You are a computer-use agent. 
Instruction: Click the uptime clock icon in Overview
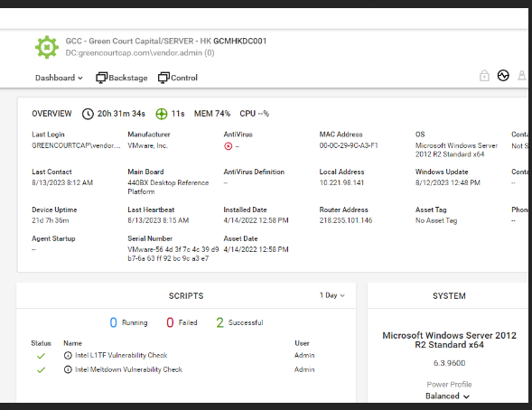88,114
